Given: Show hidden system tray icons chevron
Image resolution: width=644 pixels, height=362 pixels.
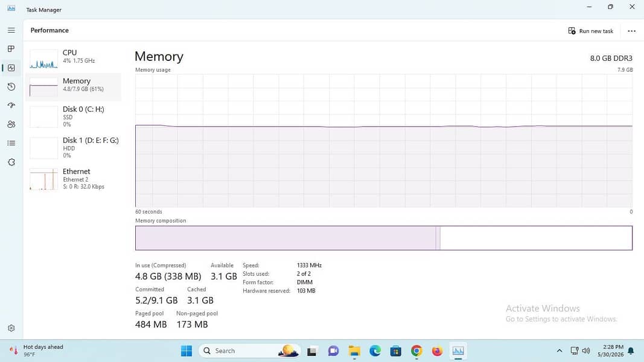Looking at the screenshot, I should pyautogui.click(x=560, y=351).
